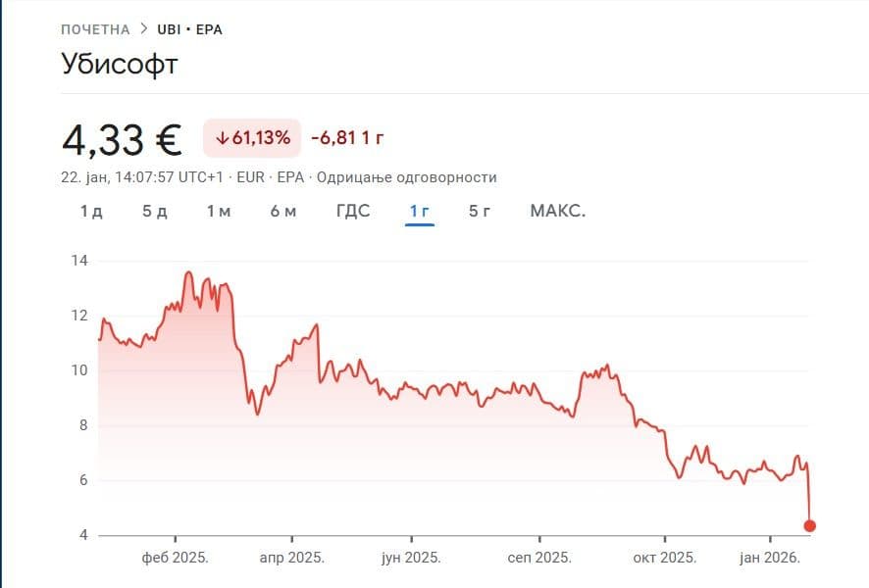Switch to the 5 г range tab
The image size is (869, 588).
[480, 211]
